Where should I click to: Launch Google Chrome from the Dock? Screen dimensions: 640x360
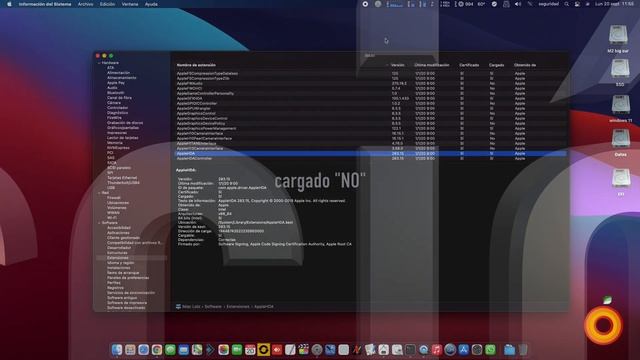157,350
